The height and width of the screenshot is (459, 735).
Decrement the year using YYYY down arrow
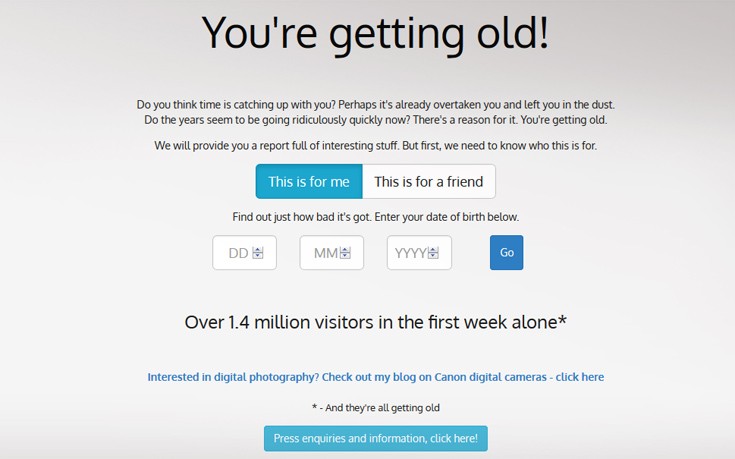point(433,257)
